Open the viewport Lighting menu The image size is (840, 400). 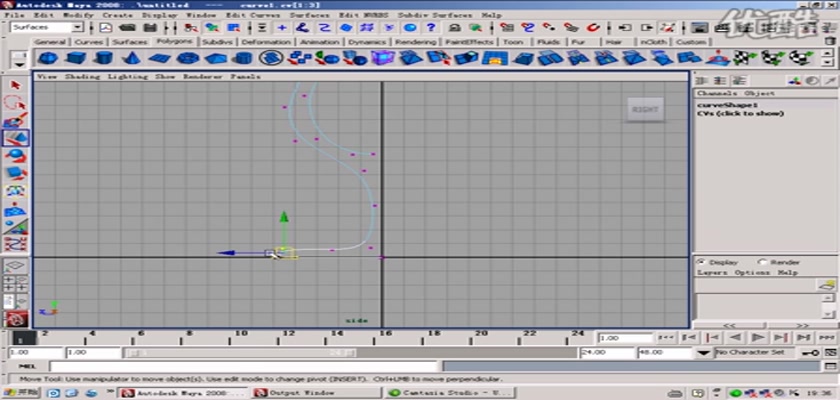pyautogui.click(x=127, y=77)
